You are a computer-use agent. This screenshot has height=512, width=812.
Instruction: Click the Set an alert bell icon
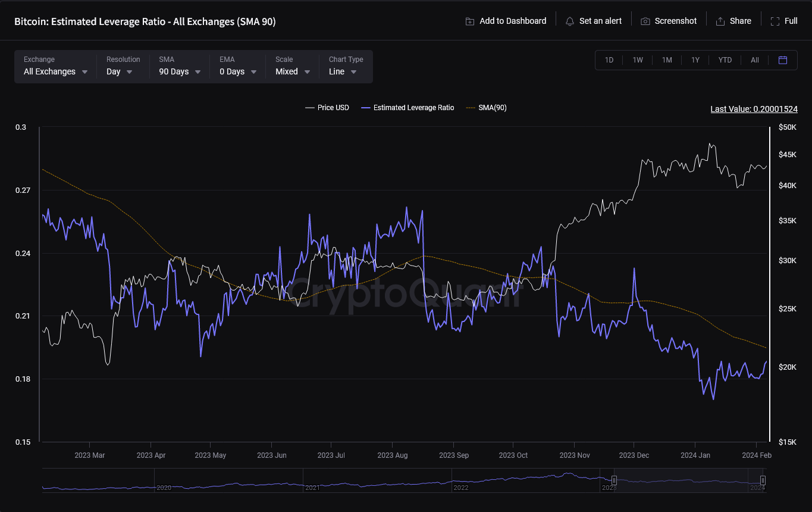570,21
